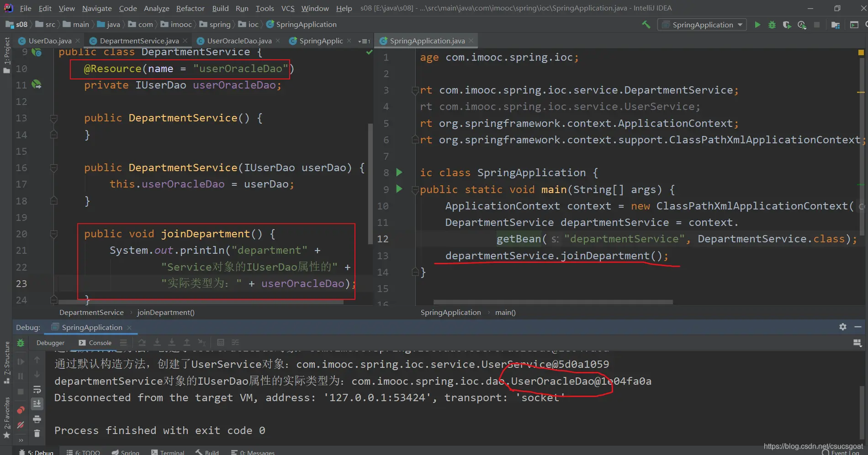The height and width of the screenshot is (455, 868).
Task: Open the Refactor menu
Action: point(190,8)
